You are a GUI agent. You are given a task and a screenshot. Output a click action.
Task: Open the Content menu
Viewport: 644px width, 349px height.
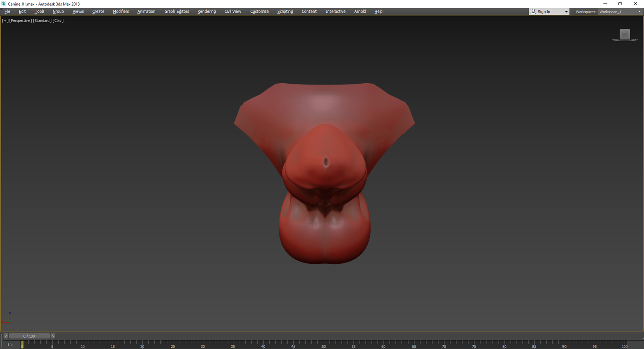(309, 11)
